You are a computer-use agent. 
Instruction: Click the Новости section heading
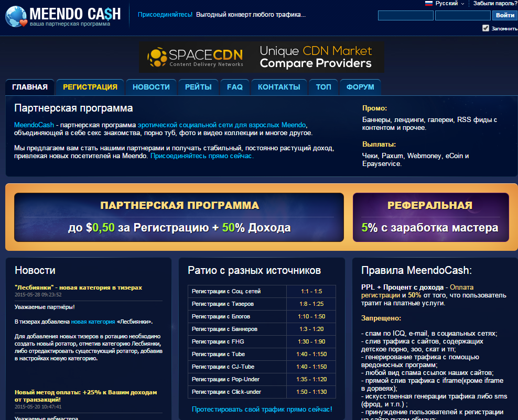tap(35, 271)
